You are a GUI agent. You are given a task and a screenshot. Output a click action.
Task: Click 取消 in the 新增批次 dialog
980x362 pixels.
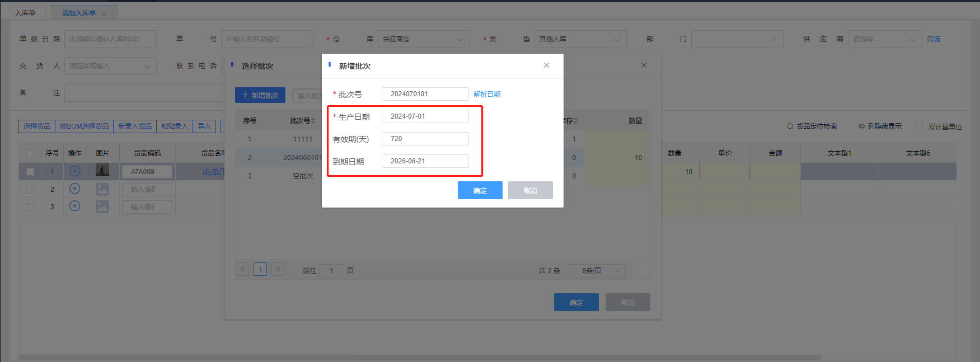point(531,190)
